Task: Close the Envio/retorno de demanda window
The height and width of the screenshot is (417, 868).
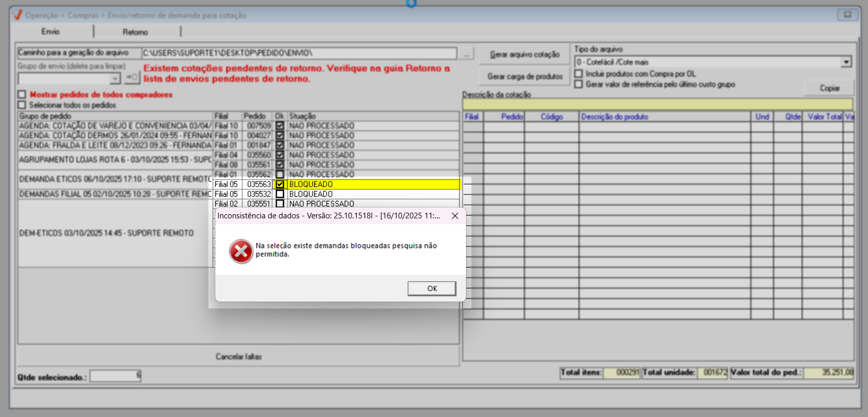Action: pos(847,15)
